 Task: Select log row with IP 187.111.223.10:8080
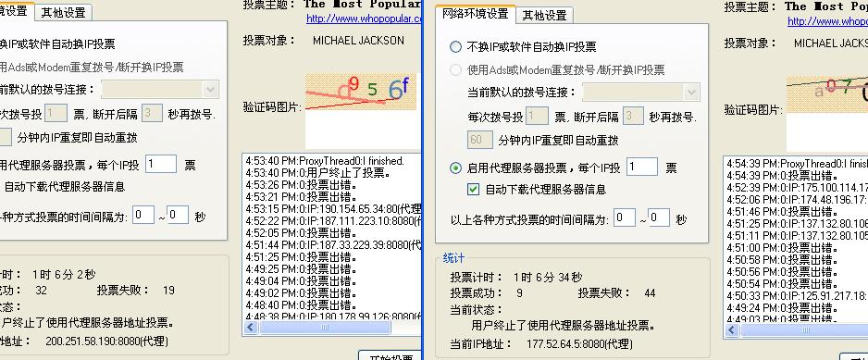point(333,221)
